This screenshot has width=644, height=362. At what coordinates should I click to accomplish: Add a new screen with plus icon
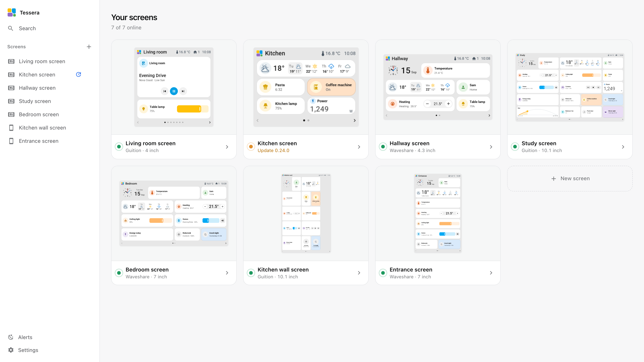pyautogui.click(x=89, y=47)
